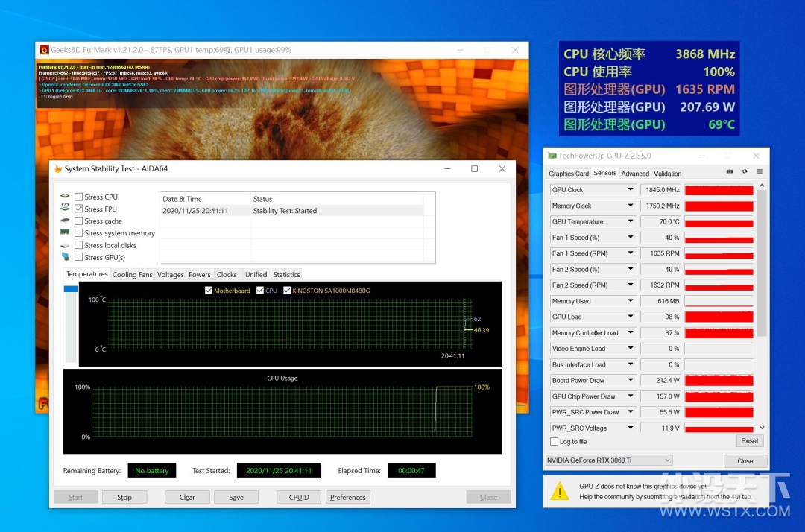Click the GPU-Z title bar app icon

click(552, 156)
